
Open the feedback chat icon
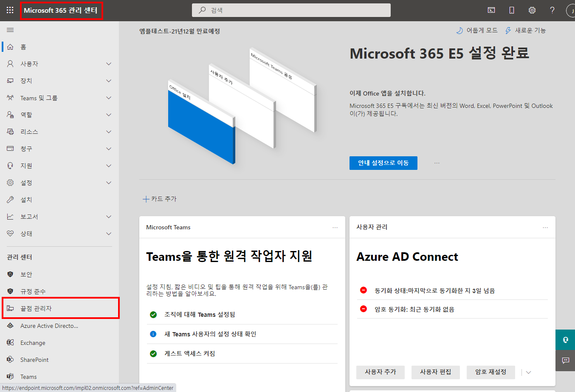[565, 361]
